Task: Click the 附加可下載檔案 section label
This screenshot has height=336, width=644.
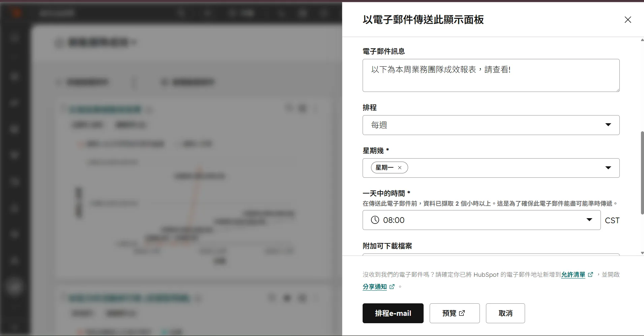Action: [387, 246]
